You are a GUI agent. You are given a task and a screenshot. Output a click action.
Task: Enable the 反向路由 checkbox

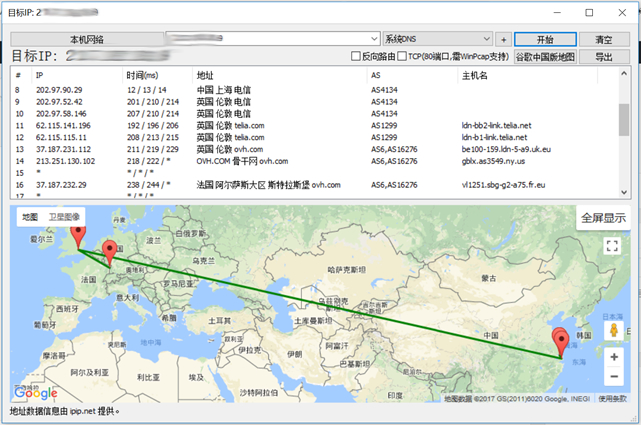click(x=356, y=57)
